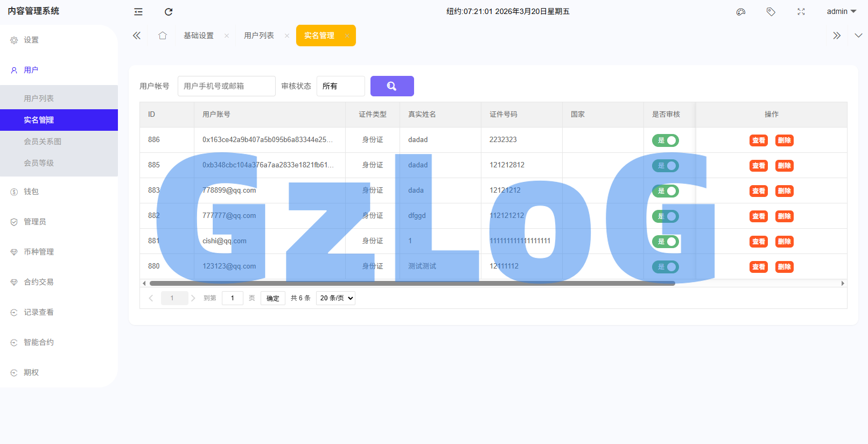This screenshot has height=444, width=868.
Task: Click the 用户手机号或邮箱 input field
Action: pos(226,86)
